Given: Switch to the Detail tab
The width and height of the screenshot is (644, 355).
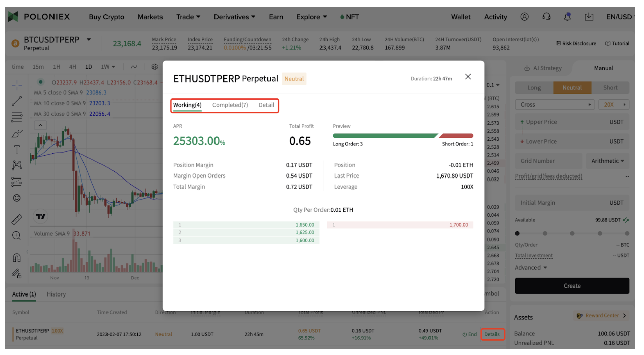Looking at the screenshot, I should [x=266, y=105].
